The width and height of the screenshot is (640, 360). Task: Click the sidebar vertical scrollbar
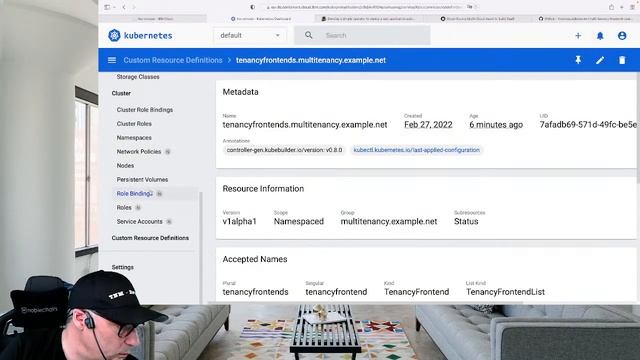click(x=201, y=248)
